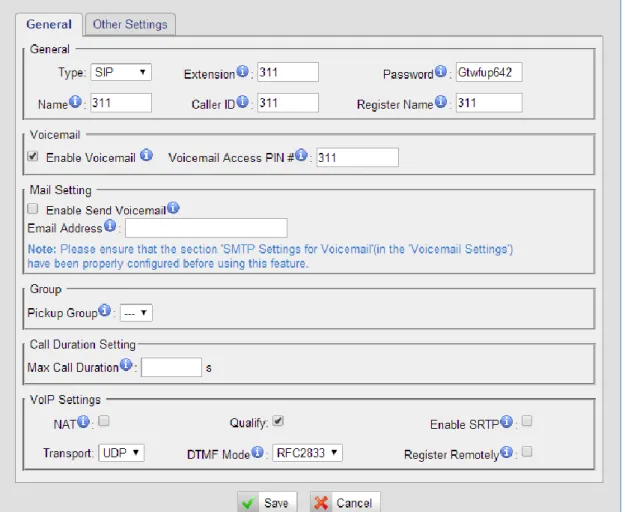This screenshot has height=512, width=625.
Task: Click the info icon beside Enable SRTP
Action: pos(507,422)
